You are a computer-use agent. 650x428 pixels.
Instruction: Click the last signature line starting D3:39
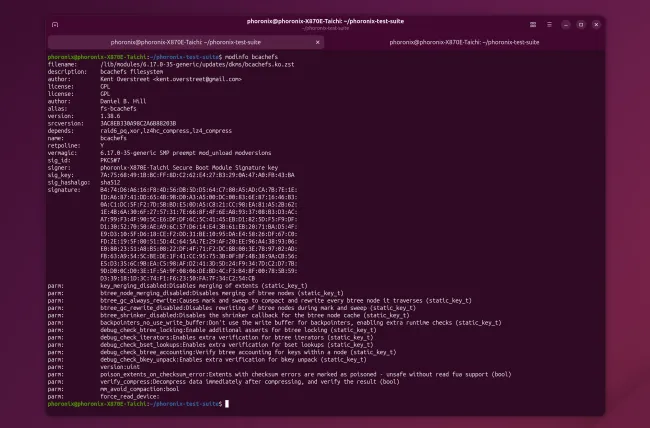(x=177, y=279)
